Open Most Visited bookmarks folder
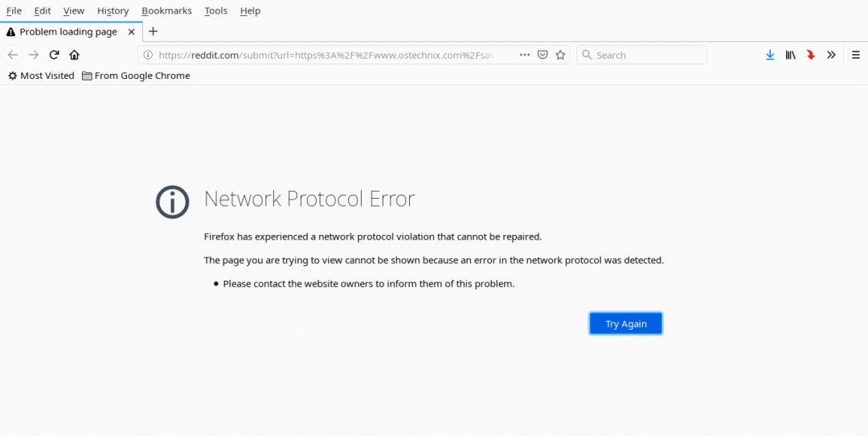 coord(41,76)
